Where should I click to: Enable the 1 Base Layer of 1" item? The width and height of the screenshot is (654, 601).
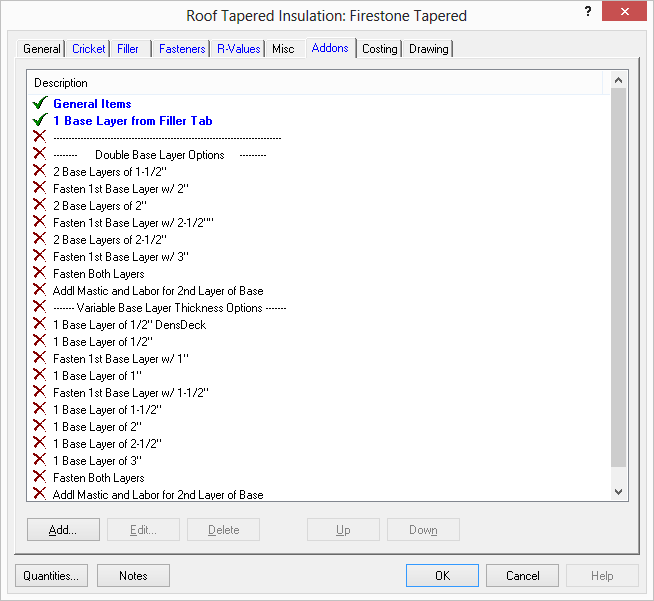click(x=39, y=375)
